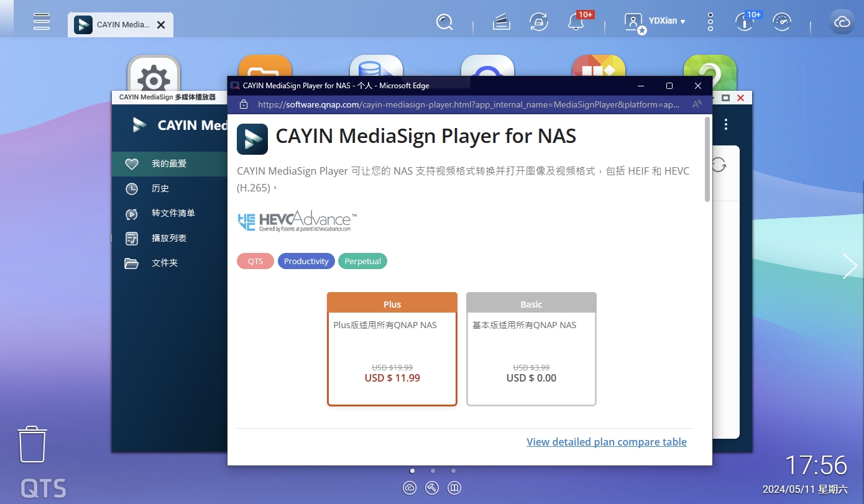Open the system info icon with 10+ badge

click(x=744, y=22)
